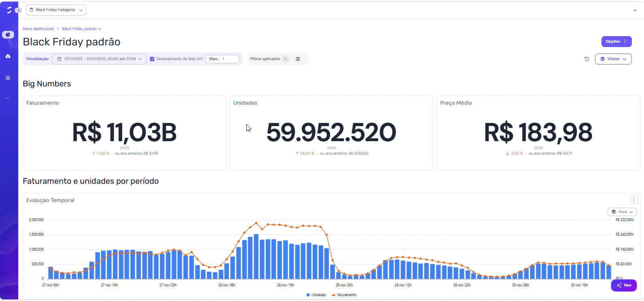This screenshot has width=644, height=301.
Task: Open the settings gear in sidebar
Action: click(8, 78)
